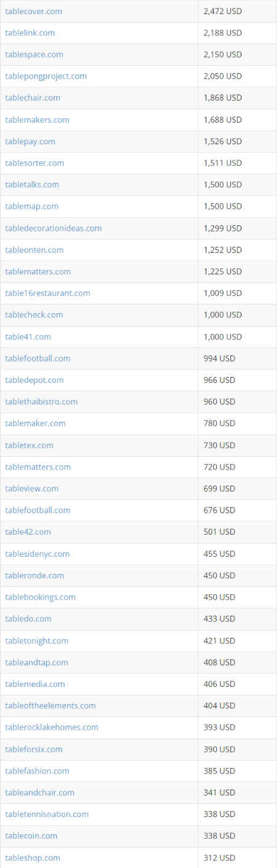This screenshot has width=277, height=868.
Task: Click the table41.com domain link
Action: point(28,336)
